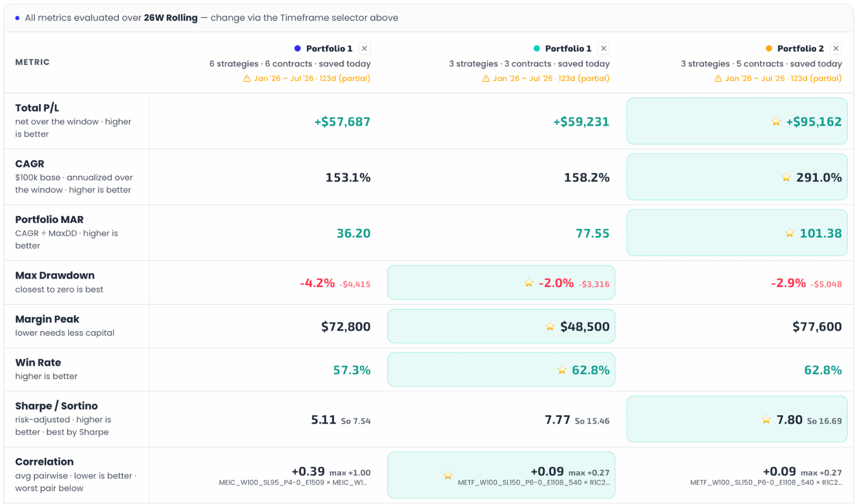Click the star beside -2.0% Max Drawdown
This screenshot has height=504, width=856.
point(529,283)
